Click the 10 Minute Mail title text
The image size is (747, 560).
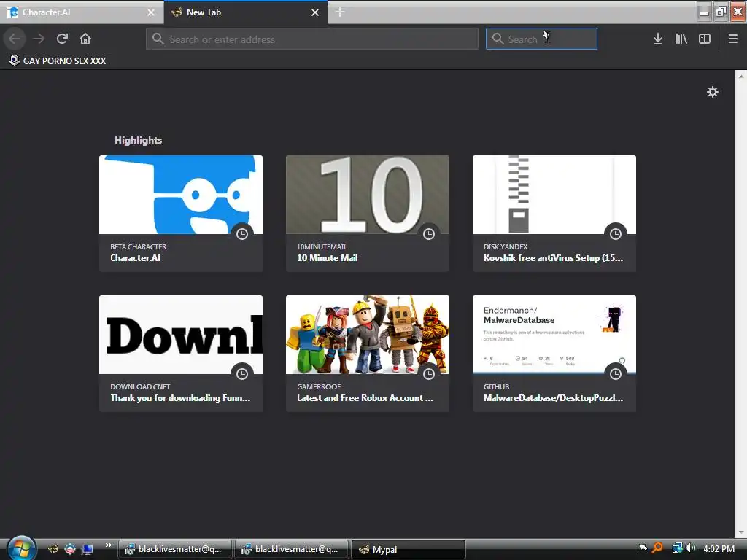(x=328, y=258)
